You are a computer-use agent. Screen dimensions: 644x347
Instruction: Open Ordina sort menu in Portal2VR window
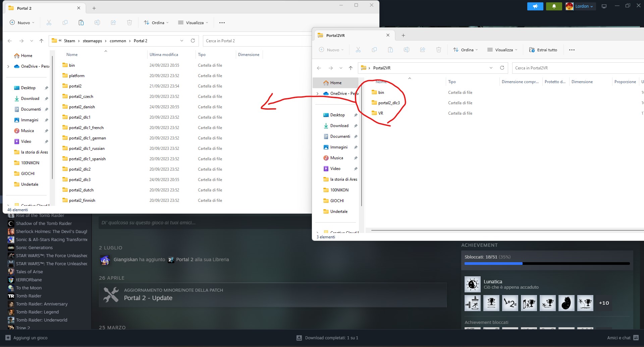click(x=466, y=50)
